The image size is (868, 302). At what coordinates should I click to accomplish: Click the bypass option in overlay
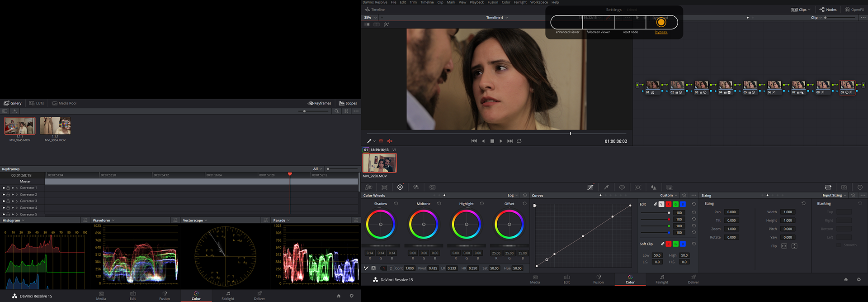[x=661, y=24]
